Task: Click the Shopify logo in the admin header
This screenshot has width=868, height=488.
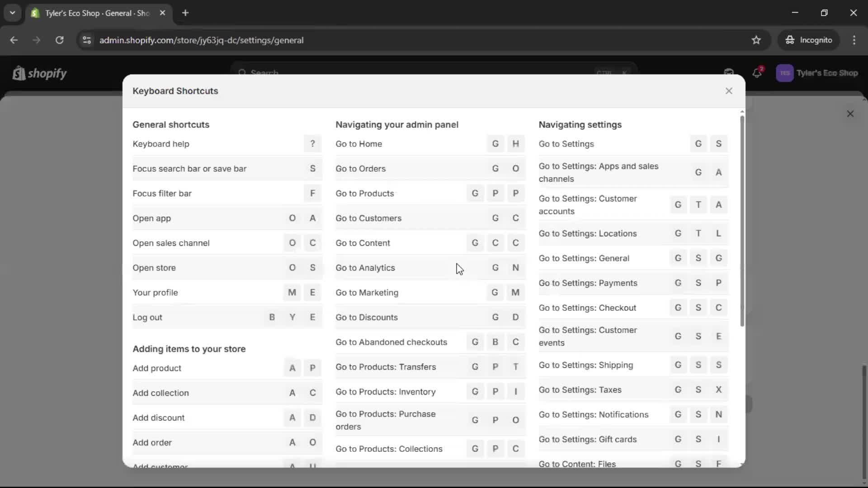Action: pyautogui.click(x=40, y=73)
